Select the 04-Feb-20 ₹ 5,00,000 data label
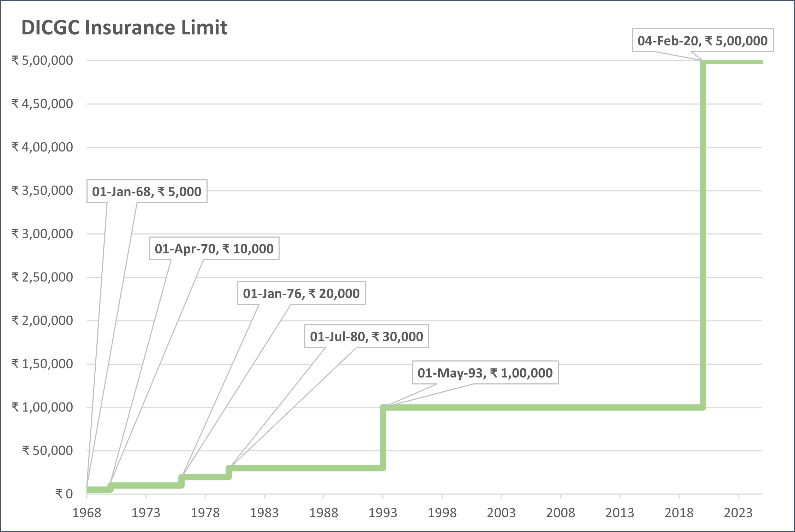 (x=702, y=41)
